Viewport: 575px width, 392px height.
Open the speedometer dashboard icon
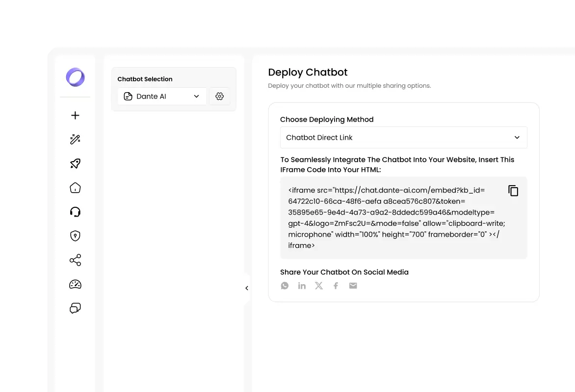click(75, 284)
